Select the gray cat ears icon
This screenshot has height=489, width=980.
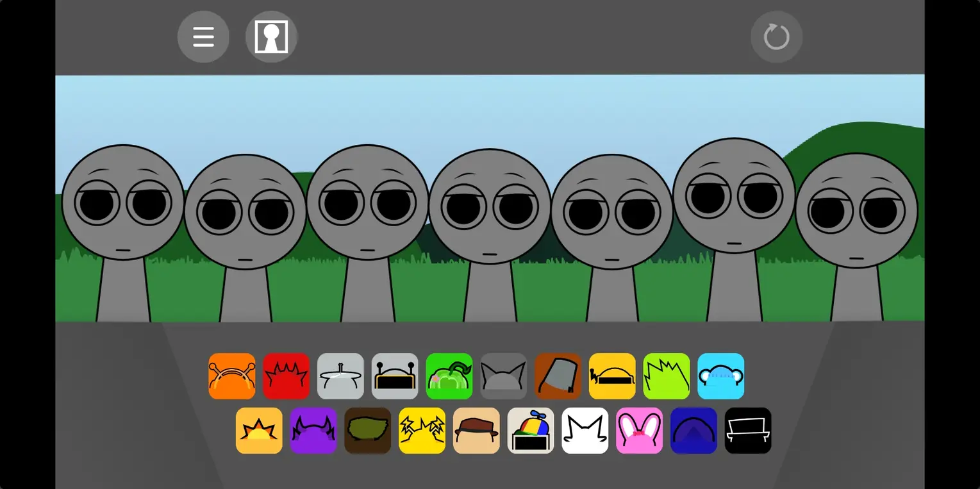coord(503,376)
